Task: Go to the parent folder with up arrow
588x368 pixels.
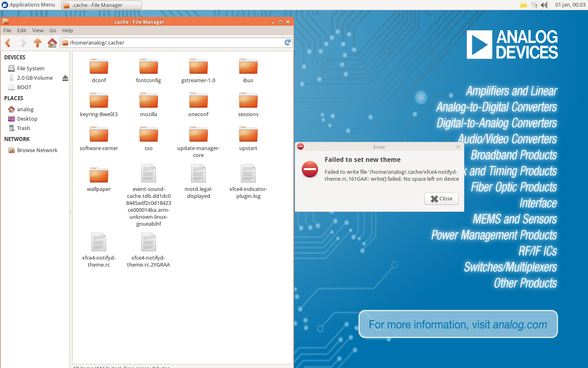Action: click(x=38, y=43)
